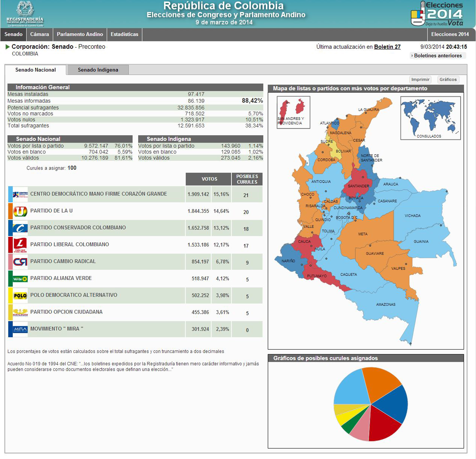Click the Cambio Radical party logo

coord(20,262)
